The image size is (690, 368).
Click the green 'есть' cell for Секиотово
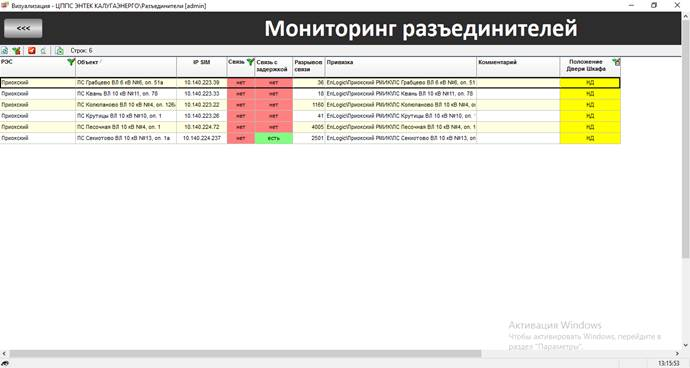click(274, 138)
